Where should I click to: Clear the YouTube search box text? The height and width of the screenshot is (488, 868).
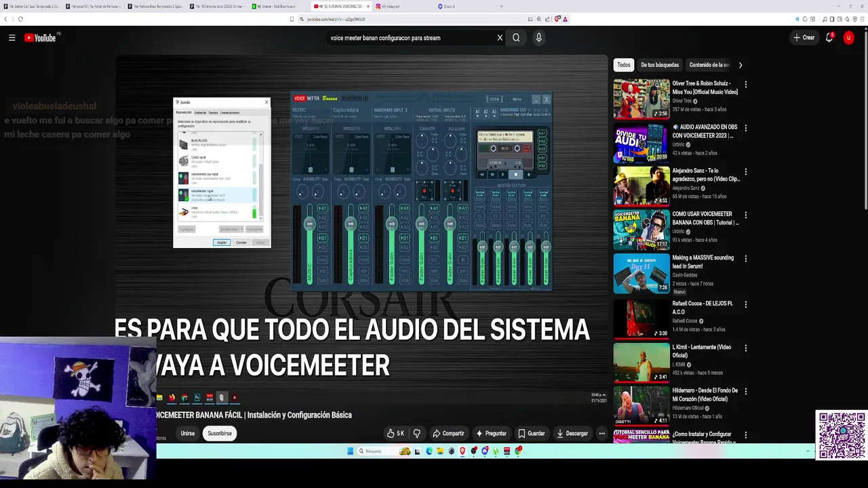(x=500, y=38)
